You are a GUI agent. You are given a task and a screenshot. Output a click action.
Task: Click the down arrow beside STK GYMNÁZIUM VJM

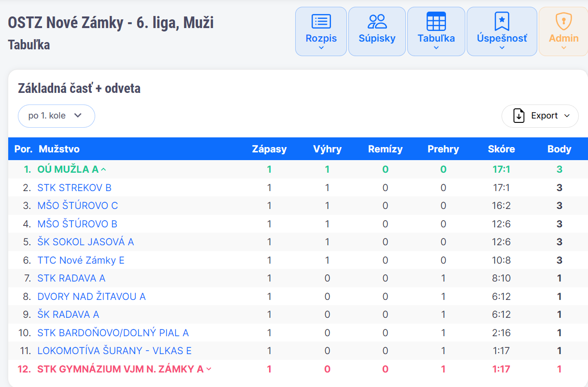click(x=209, y=369)
